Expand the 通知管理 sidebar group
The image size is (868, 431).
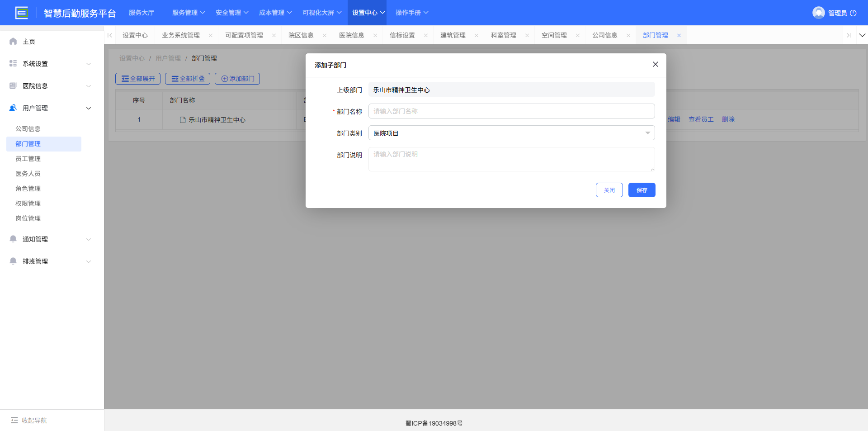(89, 239)
